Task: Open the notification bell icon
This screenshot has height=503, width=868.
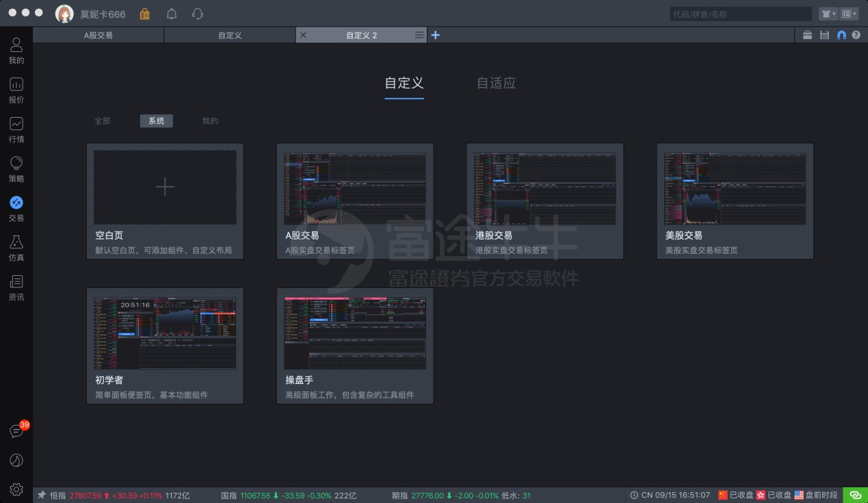Action: click(172, 14)
